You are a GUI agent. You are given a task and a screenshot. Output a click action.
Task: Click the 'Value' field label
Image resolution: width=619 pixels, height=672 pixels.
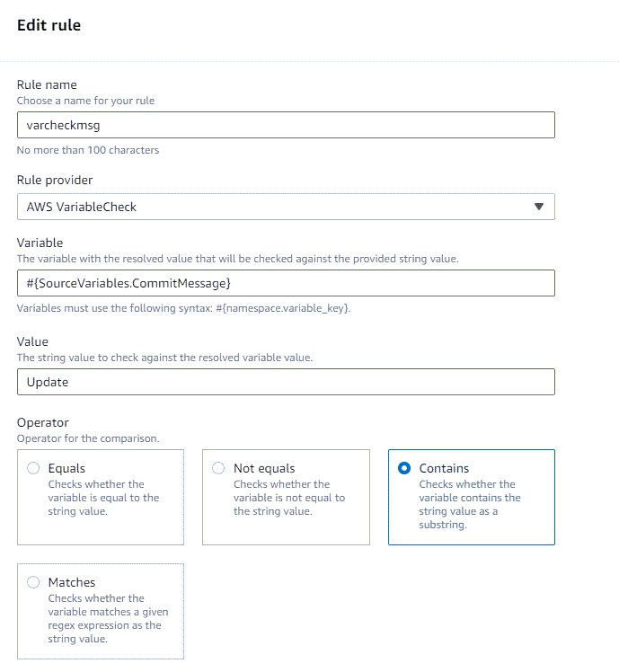point(32,341)
